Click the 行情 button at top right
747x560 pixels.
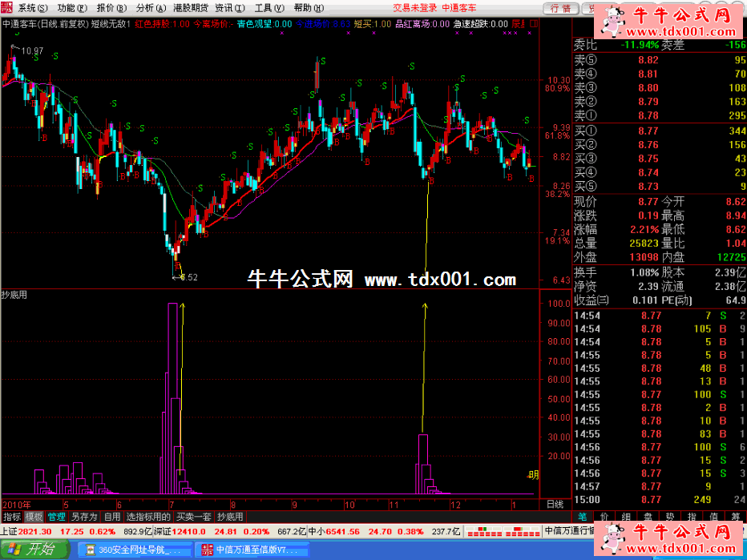[560, 9]
